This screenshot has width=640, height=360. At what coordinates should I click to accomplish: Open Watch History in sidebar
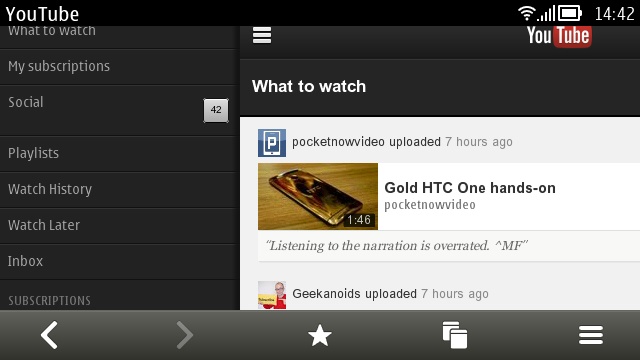(x=119, y=190)
